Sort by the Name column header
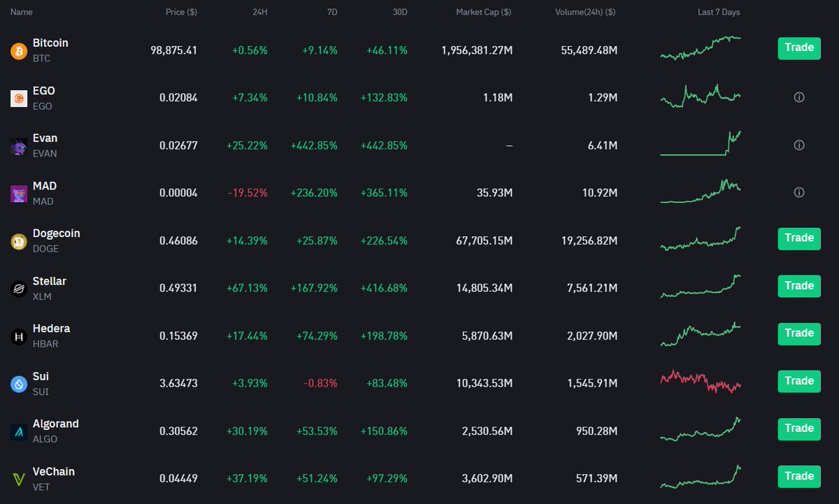Image resolution: width=839 pixels, height=504 pixels. pyautogui.click(x=22, y=13)
